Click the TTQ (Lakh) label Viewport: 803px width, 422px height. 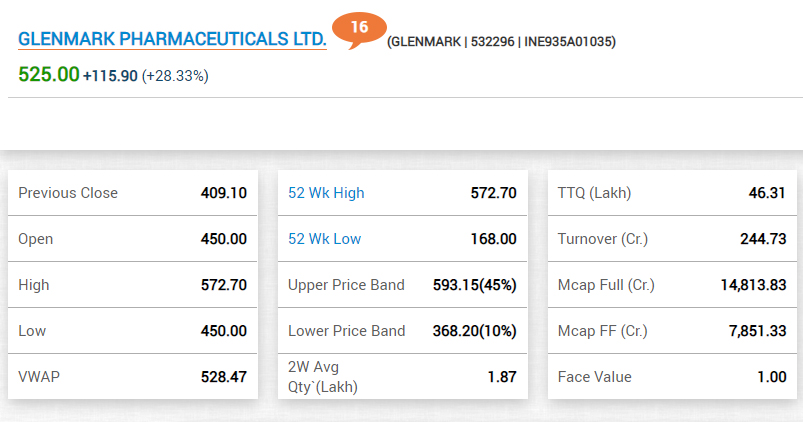(x=594, y=193)
